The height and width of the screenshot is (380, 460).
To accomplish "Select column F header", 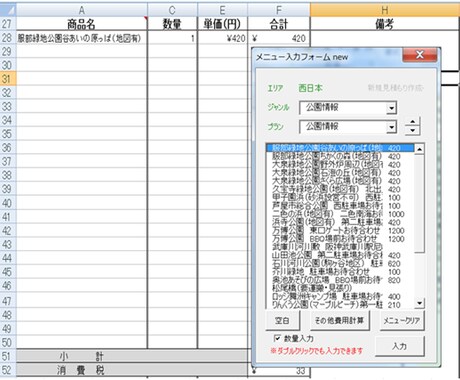I will [279, 10].
